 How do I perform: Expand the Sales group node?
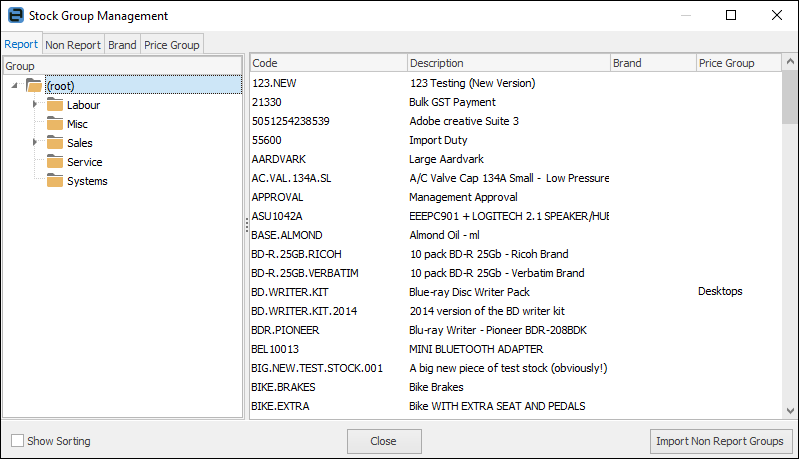[35, 142]
